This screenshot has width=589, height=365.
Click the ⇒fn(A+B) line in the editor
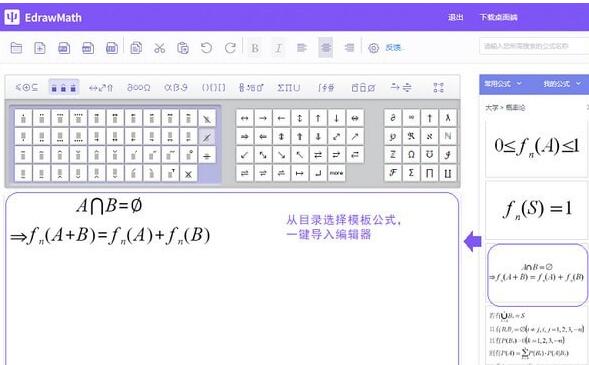coord(110,236)
